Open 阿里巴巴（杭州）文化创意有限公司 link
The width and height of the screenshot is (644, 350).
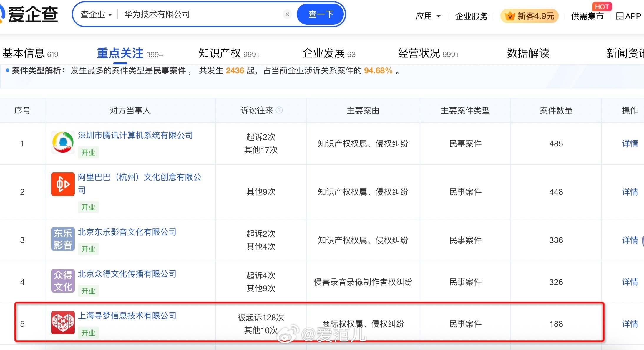[140, 183]
